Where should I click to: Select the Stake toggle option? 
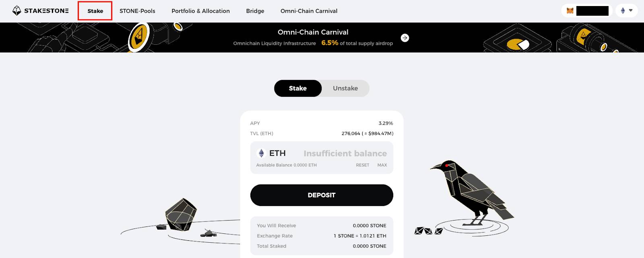click(x=298, y=88)
